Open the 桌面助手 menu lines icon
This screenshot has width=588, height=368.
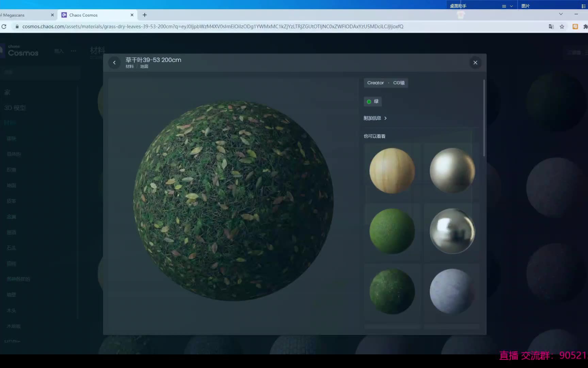504,6
